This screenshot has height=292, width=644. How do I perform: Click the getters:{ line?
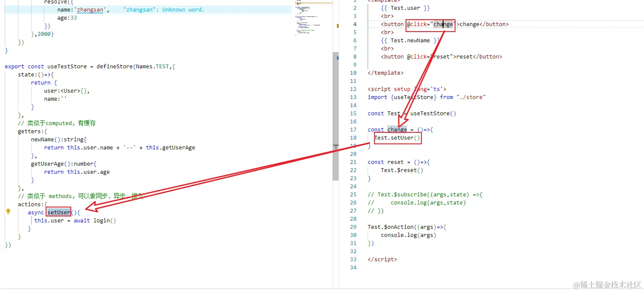point(33,131)
